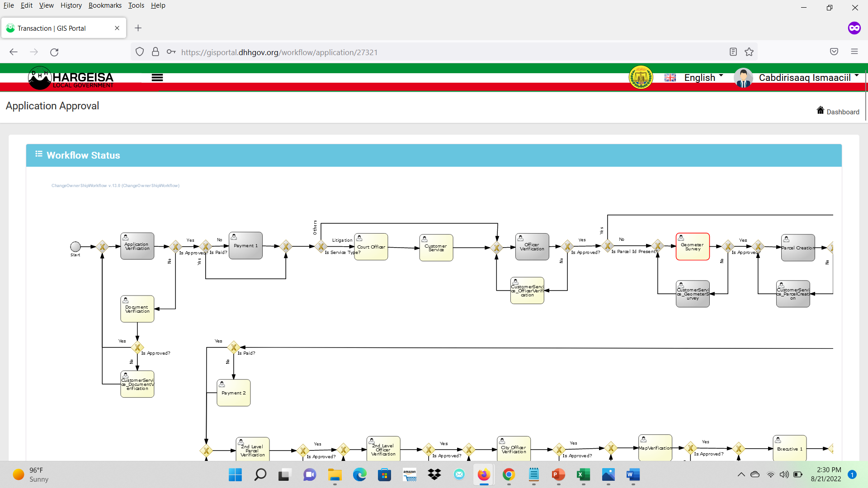The height and width of the screenshot is (488, 868).
Task: Open the Windows Start menu
Action: (235, 475)
